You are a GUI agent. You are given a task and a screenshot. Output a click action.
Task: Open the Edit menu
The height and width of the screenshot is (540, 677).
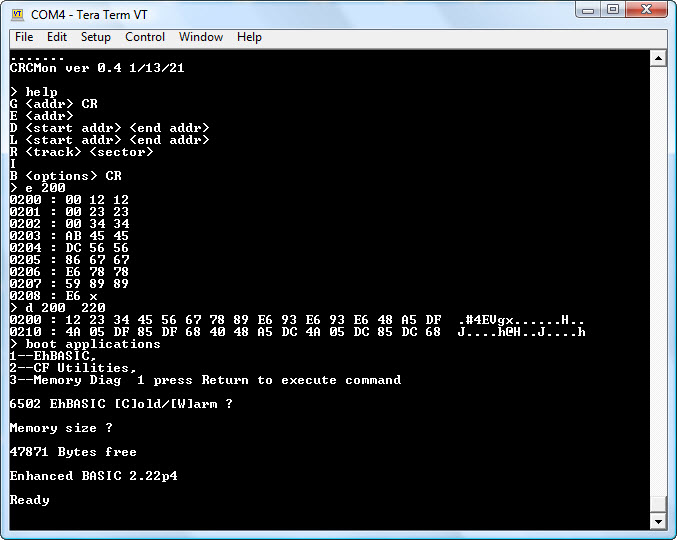click(x=57, y=37)
